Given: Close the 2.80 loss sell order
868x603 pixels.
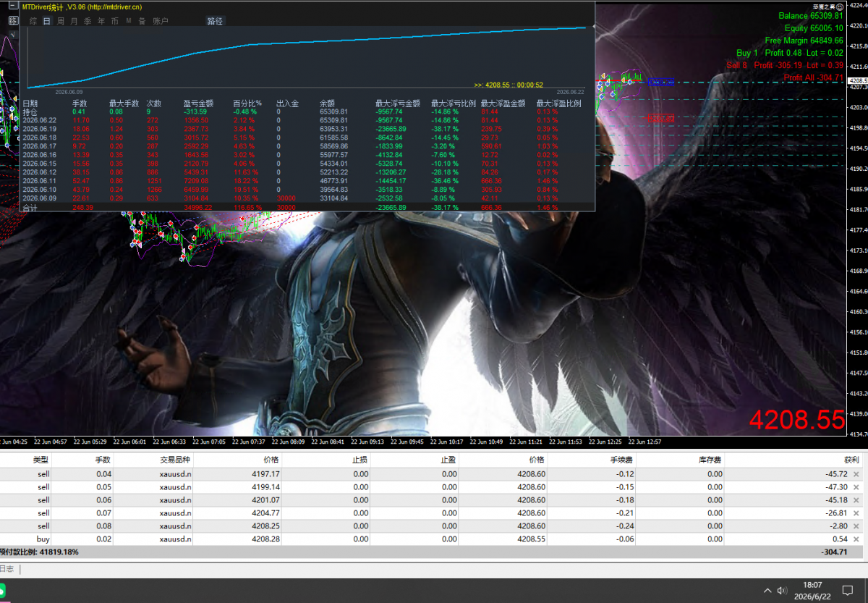Looking at the screenshot, I should (856, 526).
